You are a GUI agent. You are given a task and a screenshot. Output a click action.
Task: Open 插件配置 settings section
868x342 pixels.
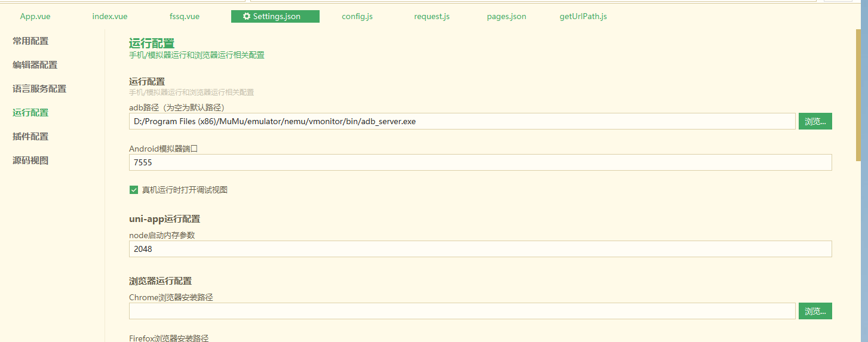(30, 137)
